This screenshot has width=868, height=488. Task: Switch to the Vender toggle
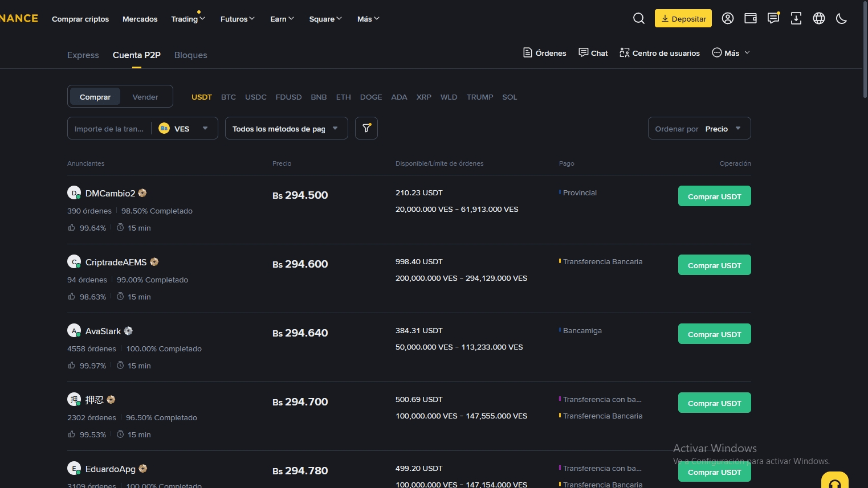(x=145, y=97)
